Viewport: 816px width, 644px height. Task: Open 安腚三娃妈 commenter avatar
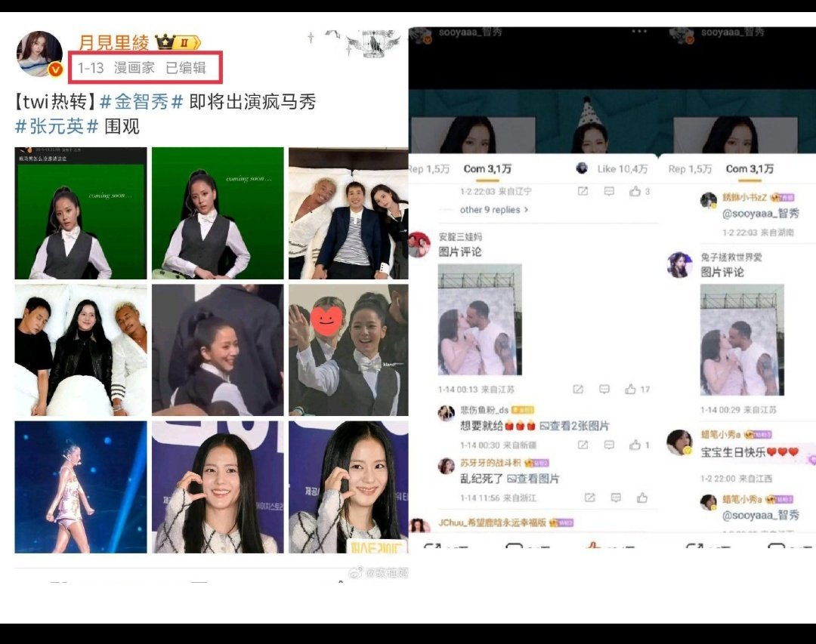tap(419, 245)
